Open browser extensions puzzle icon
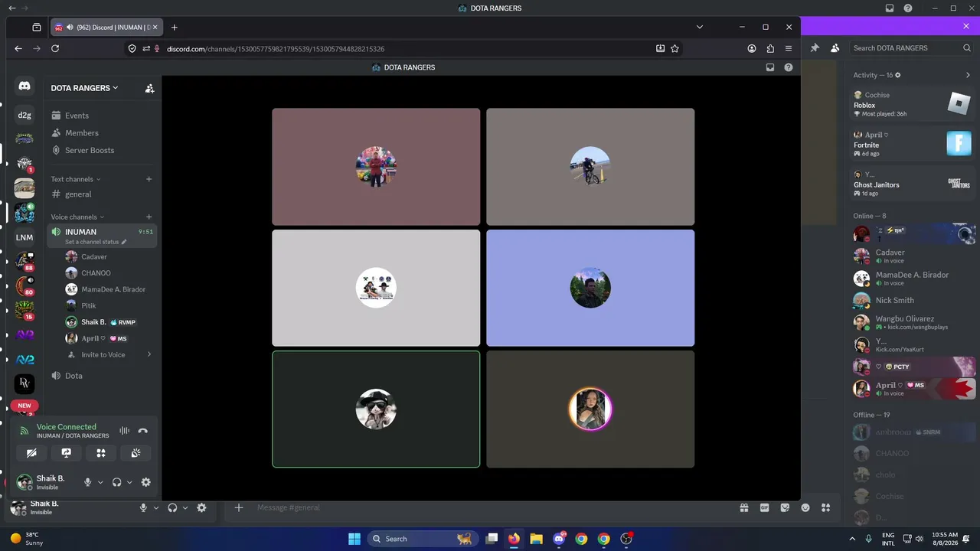Screen dimensions: 980x551 pos(770,48)
